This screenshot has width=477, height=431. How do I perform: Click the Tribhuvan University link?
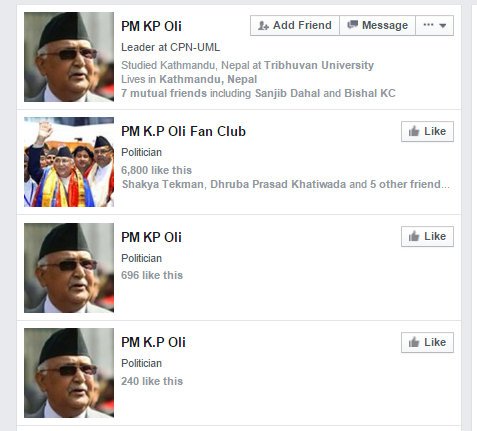pyautogui.click(x=319, y=65)
